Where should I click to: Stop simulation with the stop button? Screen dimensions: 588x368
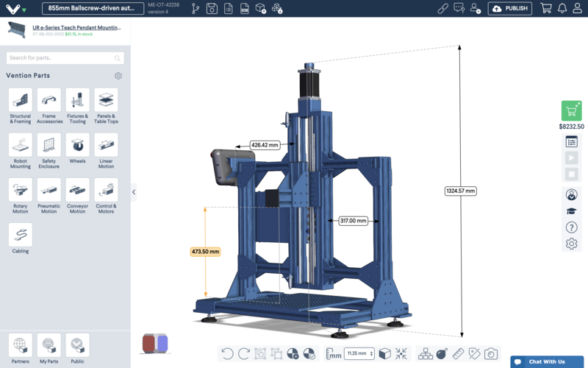[572, 174]
